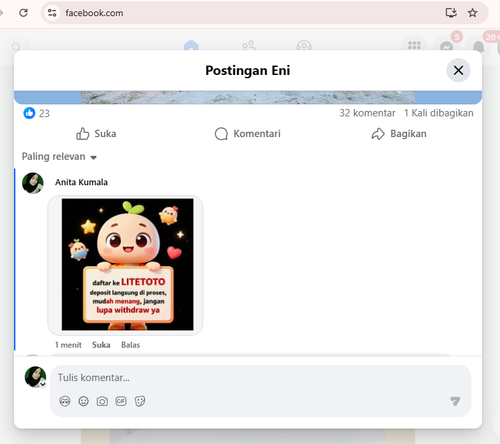Open the Facebook menu grid icon

coord(414,46)
